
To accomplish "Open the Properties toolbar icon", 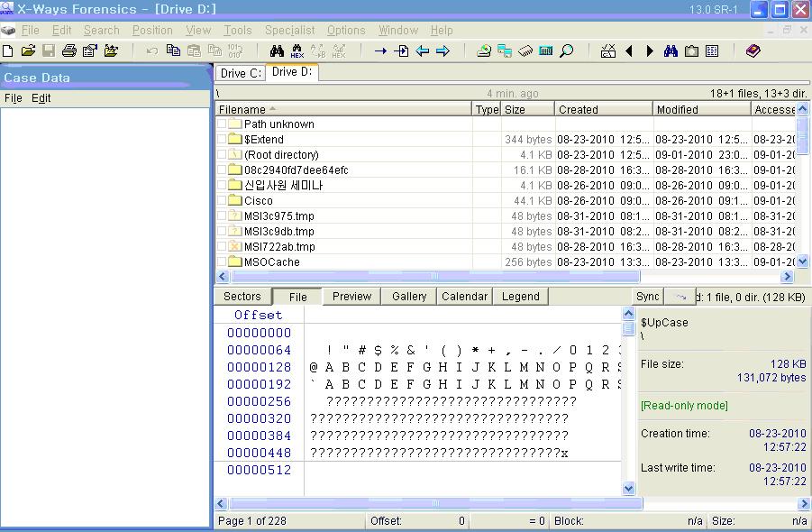I will pos(89,50).
